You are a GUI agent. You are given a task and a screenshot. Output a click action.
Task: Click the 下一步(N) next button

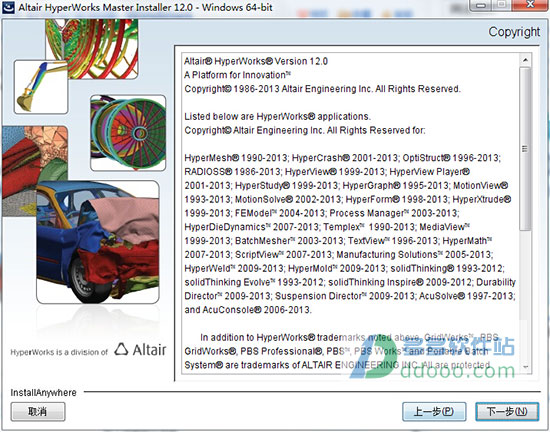[x=507, y=411]
